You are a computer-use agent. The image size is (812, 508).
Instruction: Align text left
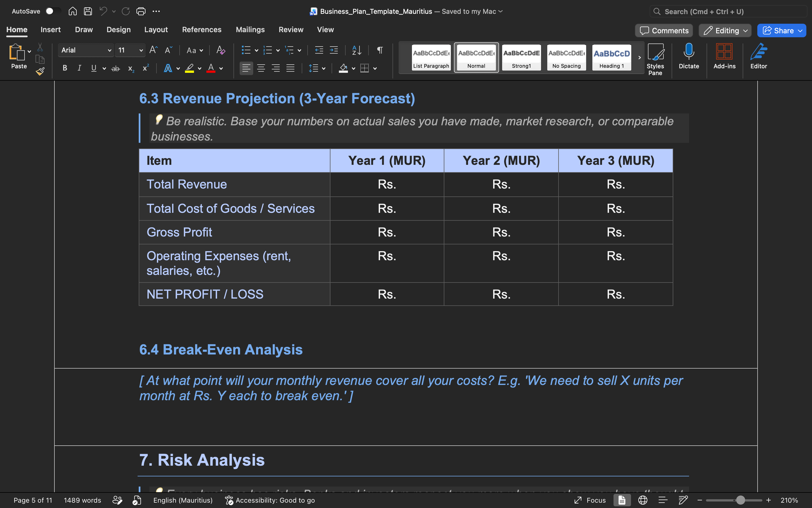tap(246, 68)
